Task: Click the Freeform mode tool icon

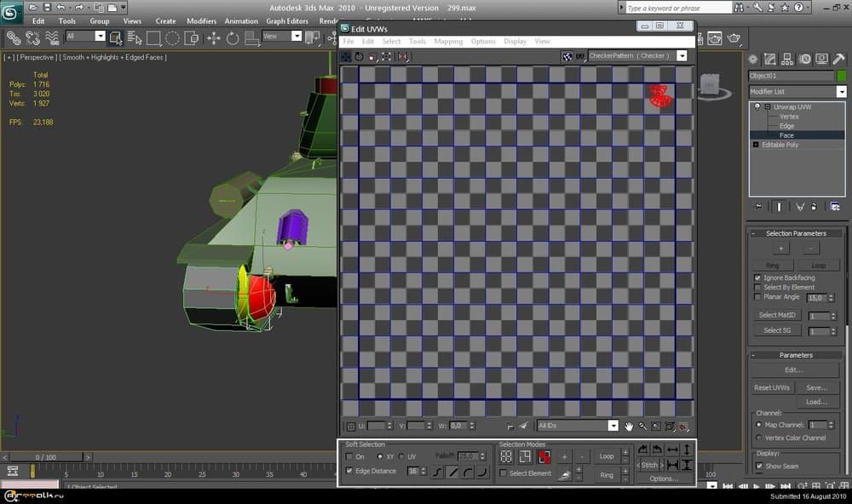Action: (x=388, y=56)
